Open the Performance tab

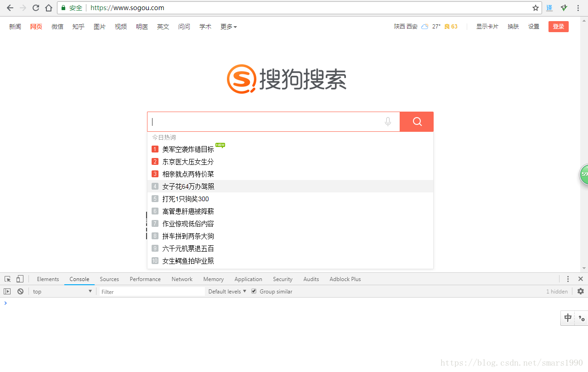[x=145, y=279]
